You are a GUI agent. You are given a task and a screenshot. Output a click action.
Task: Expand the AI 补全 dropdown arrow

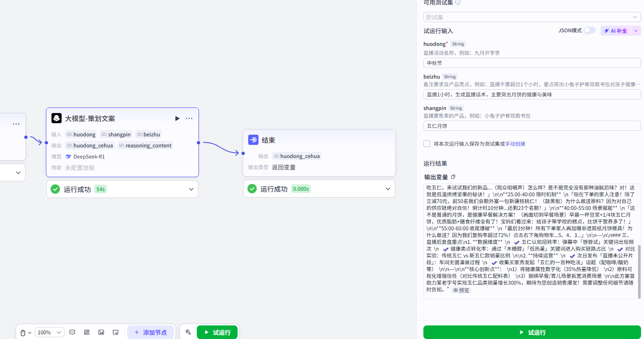[636, 31]
